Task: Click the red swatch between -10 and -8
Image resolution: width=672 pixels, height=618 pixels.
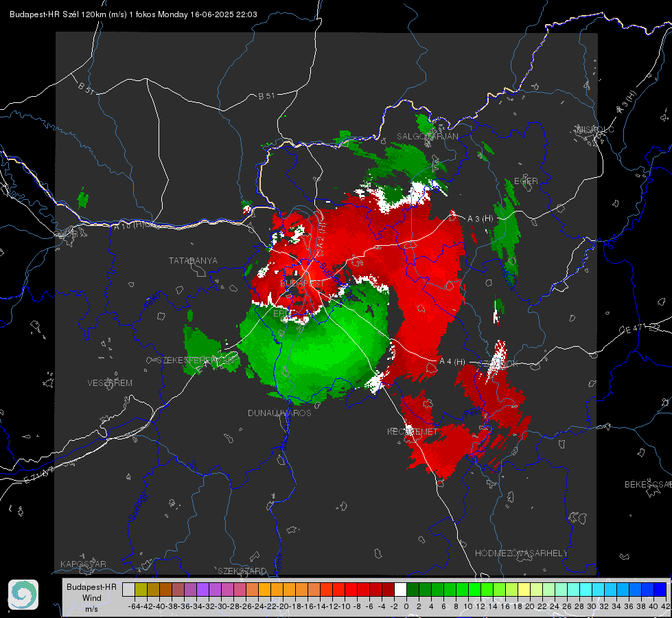Action: [x=351, y=589]
